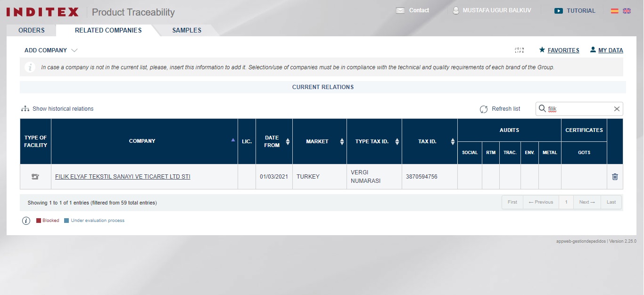Click the sewing machine facility icon
The width and height of the screenshot is (644, 295).
coord(35,177)
